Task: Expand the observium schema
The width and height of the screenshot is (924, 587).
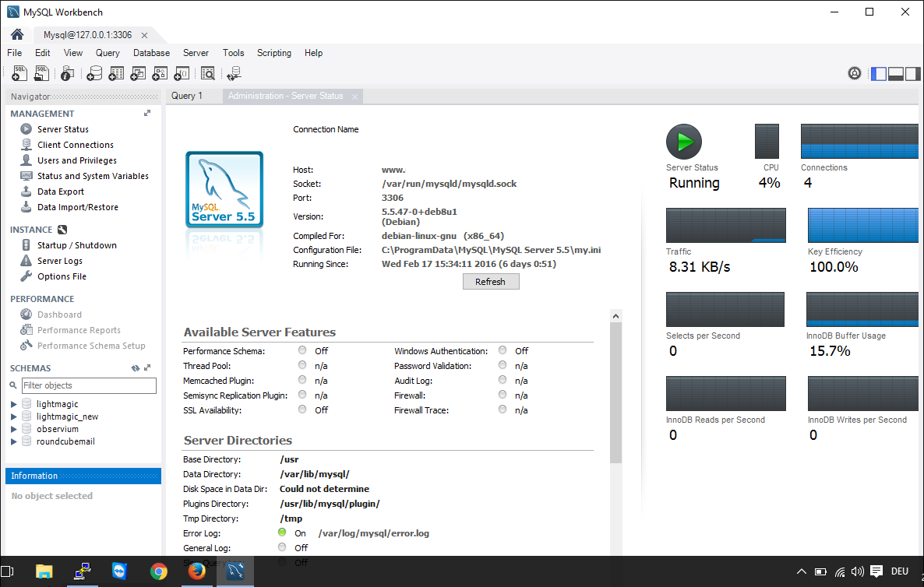Action: click(x=13, y=429)
